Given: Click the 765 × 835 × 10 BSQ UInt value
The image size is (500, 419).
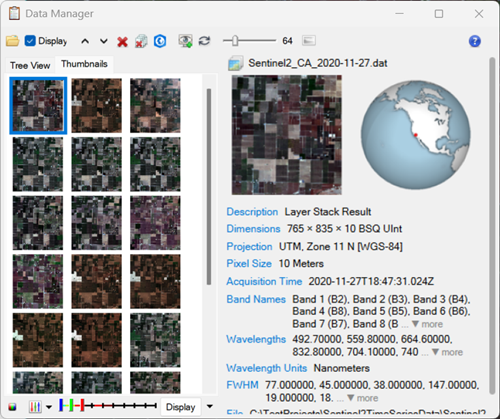Looking at the screenshot, I should 345,229.
